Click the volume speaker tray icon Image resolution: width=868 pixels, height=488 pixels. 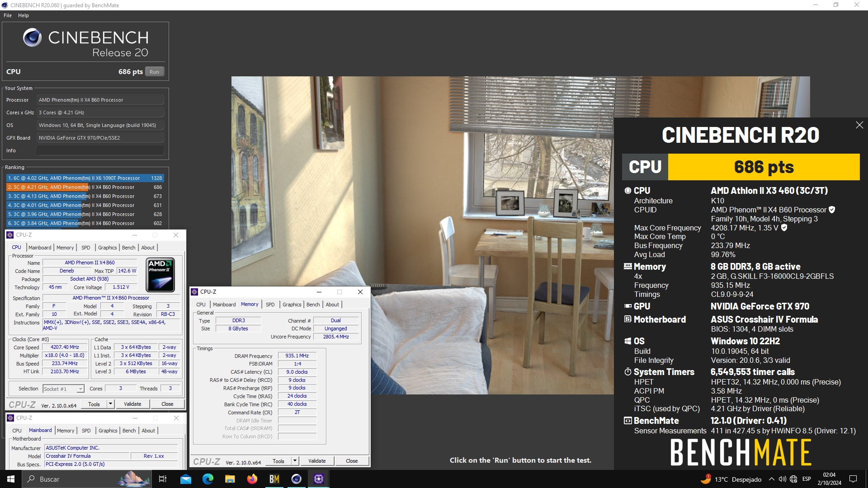(782, 479)
